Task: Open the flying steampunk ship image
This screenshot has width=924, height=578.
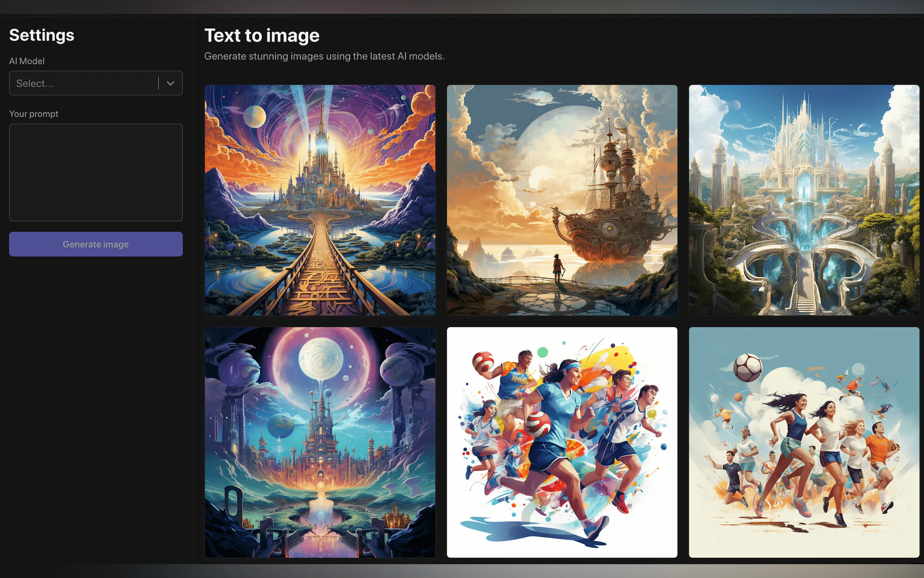Action: click(x=562, y=200)
